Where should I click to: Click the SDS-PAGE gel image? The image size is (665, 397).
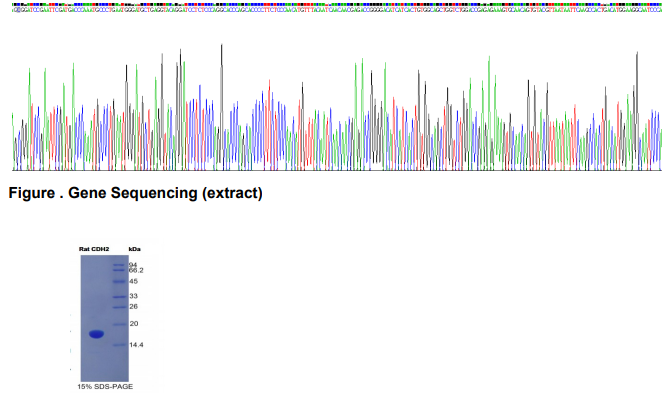(105, 319)
